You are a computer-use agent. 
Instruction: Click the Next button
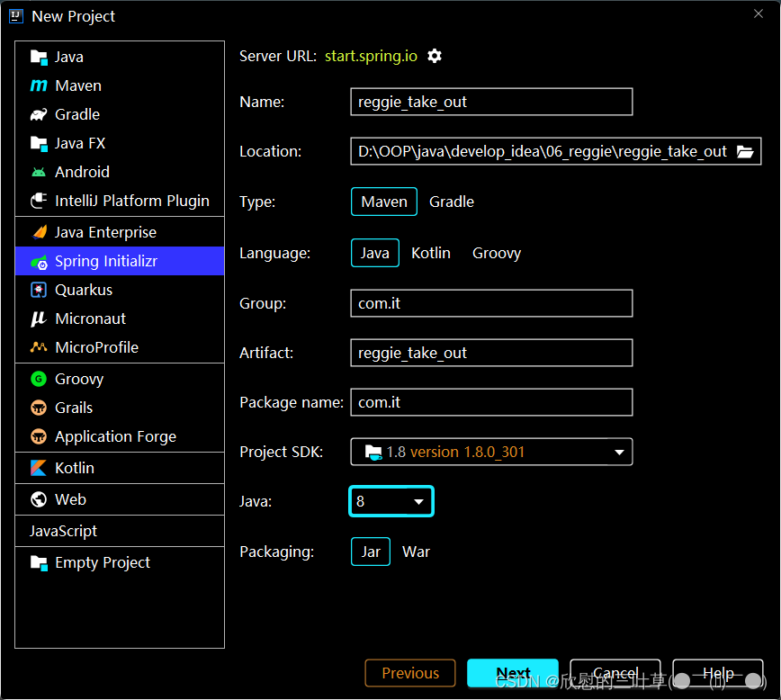pyautogui.click(x=513, y=673)
